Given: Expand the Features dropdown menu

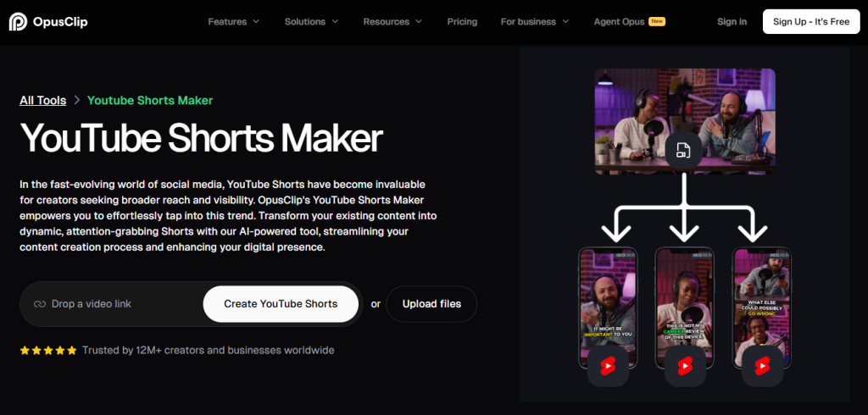Looking at the screenshot, I should pos(234,22).
